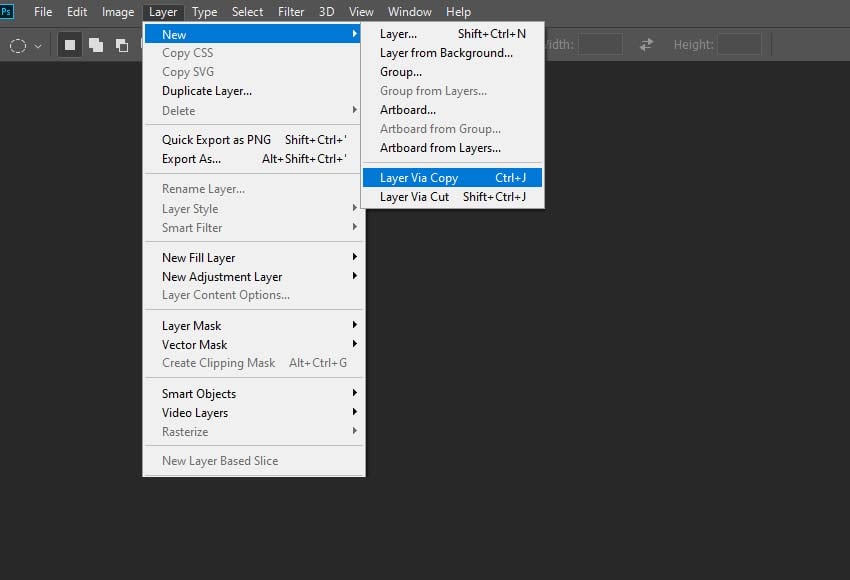Viewport: 850px width, 580px height.
Task: Close the open Layer menu
Action: 163,11
